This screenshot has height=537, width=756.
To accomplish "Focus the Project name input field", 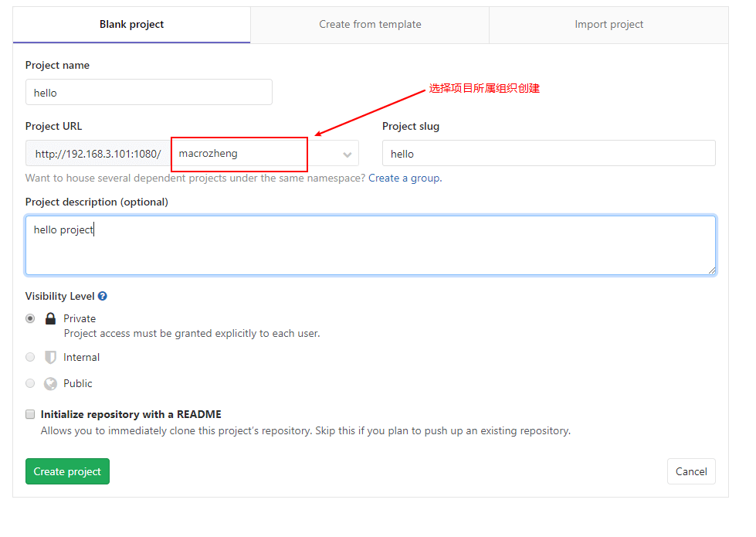I will 148,92.
